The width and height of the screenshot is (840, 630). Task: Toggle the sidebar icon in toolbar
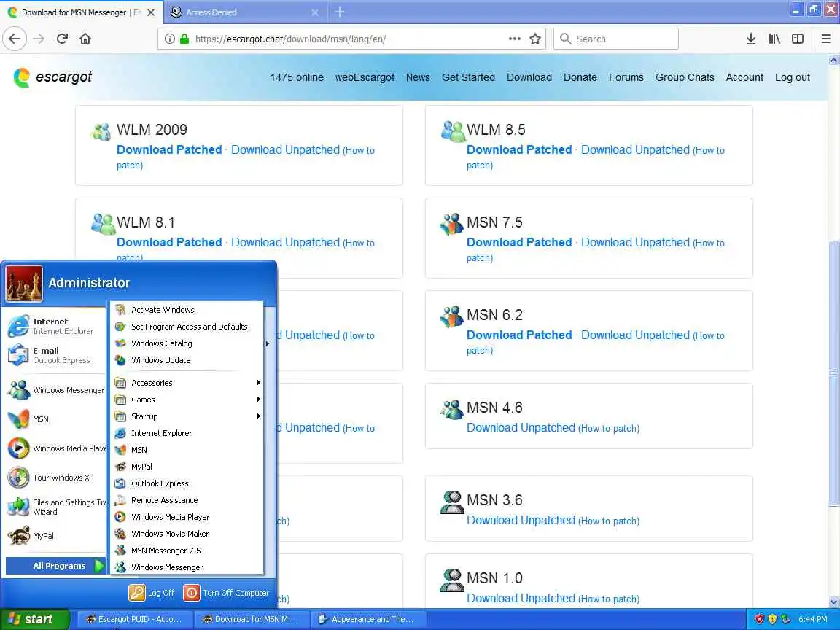[798, 39]
